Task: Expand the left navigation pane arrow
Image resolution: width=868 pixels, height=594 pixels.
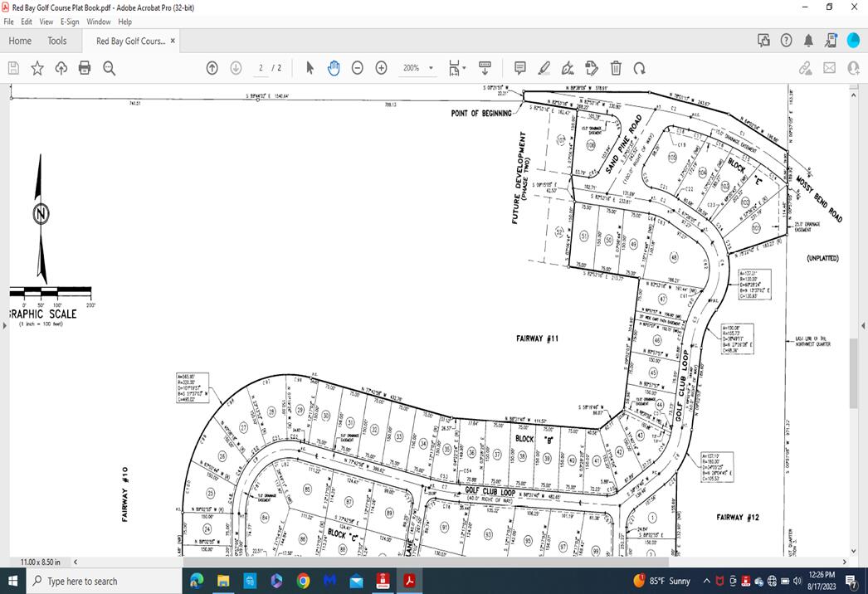Action: tap(4, 325)
